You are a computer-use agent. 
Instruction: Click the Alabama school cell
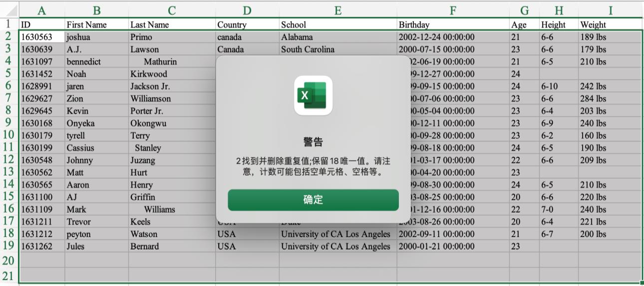click(337, 37)
